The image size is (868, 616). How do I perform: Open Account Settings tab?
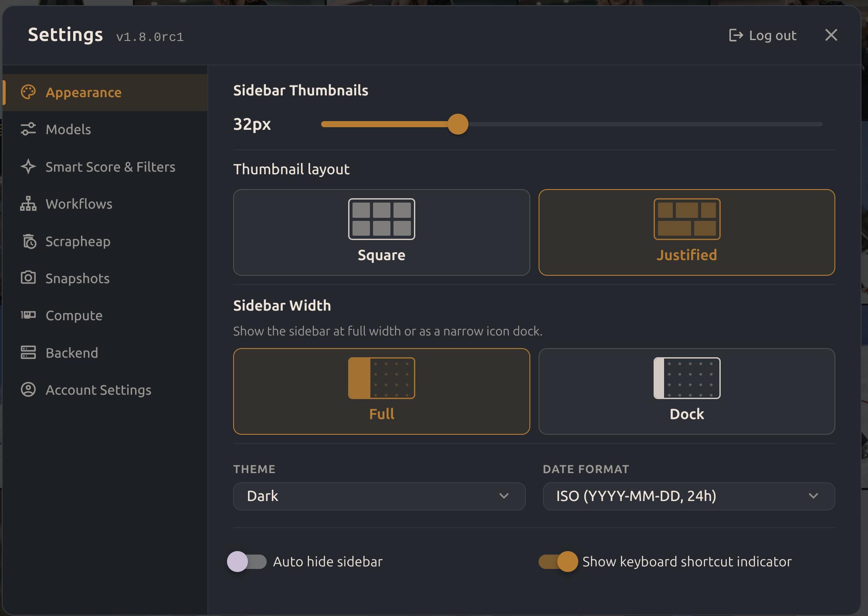(105, 390)
